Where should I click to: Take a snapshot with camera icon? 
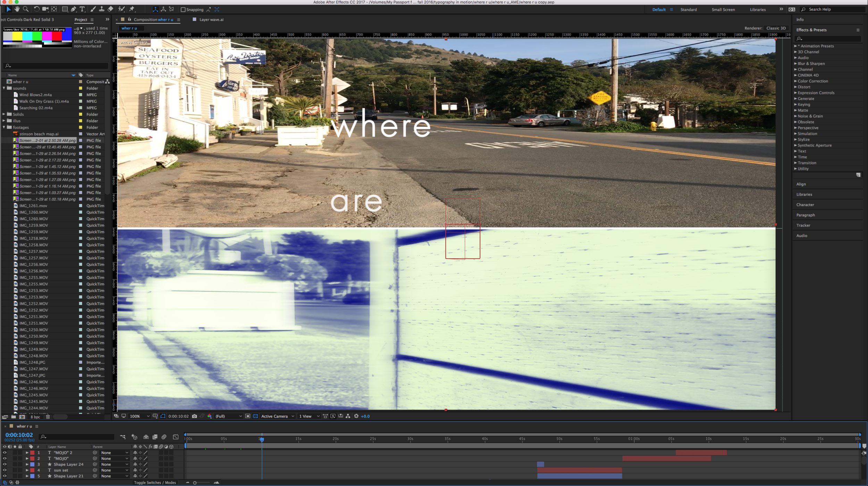point(194,416)
